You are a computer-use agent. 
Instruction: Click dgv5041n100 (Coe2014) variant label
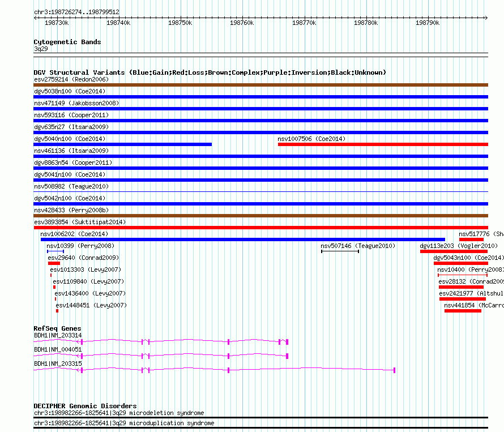click(70, 174)
